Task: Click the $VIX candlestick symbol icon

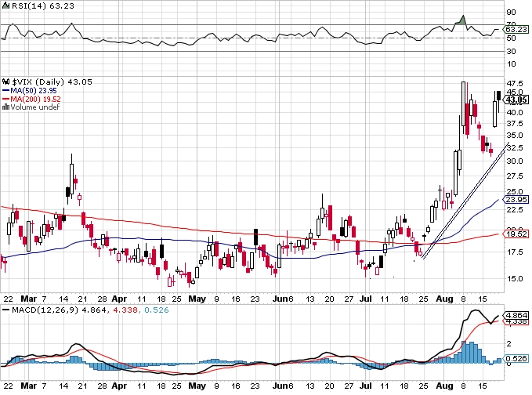Action: click(x=6, y=82)
